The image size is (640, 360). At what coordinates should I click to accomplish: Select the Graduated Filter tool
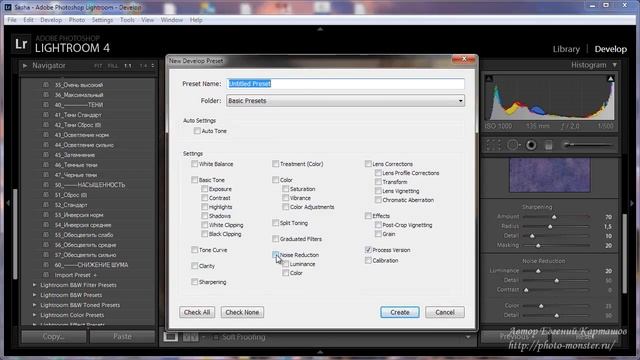point(549,145)
